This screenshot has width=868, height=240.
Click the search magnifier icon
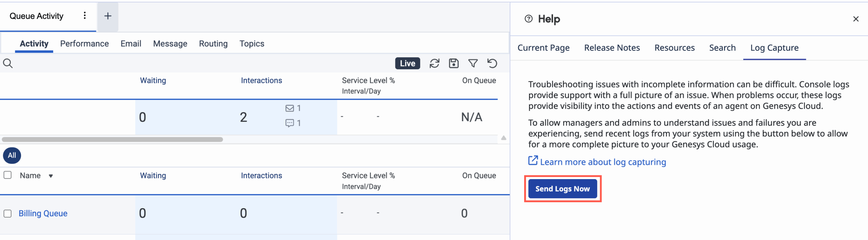(8, 63)
